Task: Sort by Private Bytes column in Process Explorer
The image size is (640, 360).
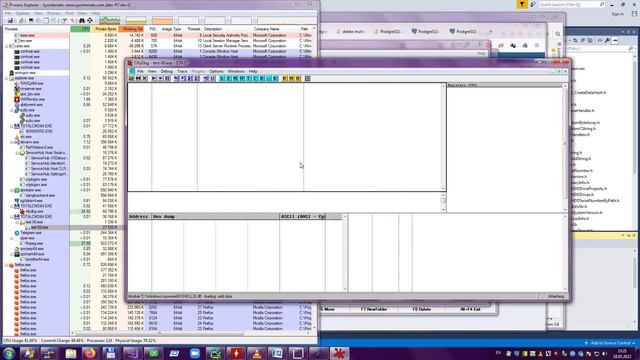Action: point(105,29)
